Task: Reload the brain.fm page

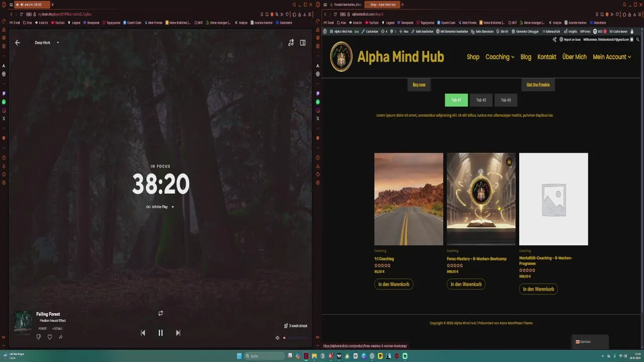Action: pos(21,14)
